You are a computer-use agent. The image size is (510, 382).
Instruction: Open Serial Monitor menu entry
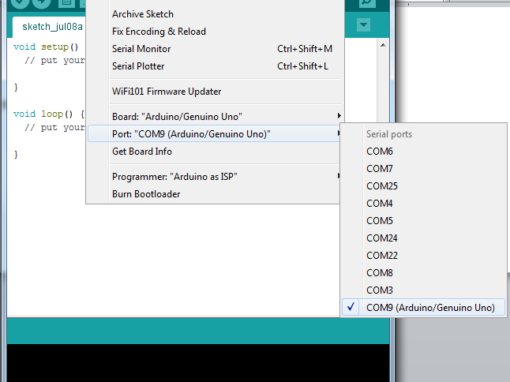(214, 49)
